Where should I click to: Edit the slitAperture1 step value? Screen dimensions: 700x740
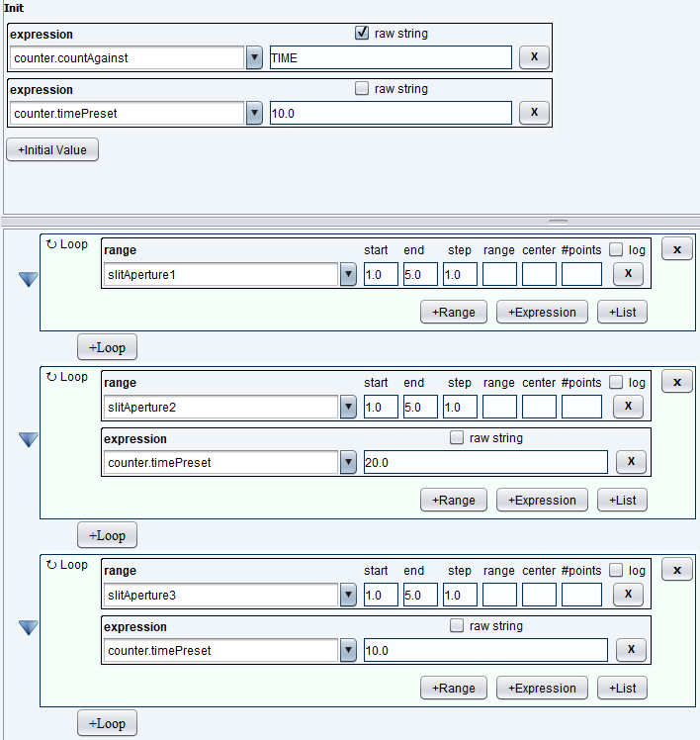(x=460, y=274)
